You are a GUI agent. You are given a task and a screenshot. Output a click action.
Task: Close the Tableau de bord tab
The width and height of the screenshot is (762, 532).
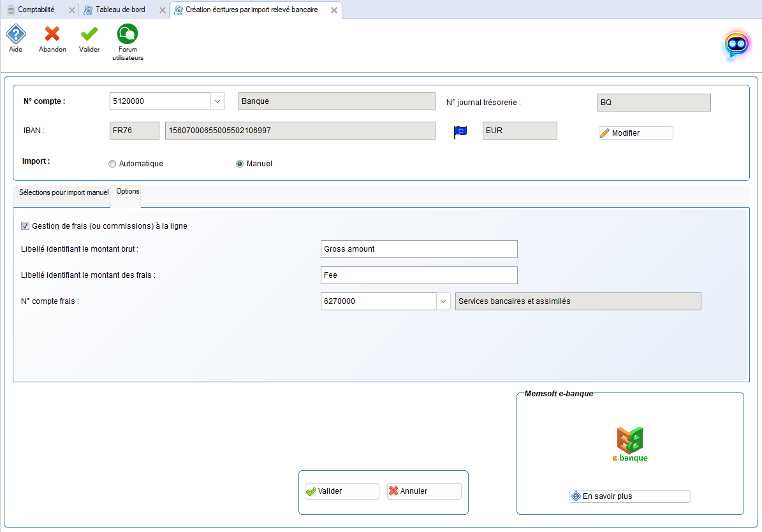pyautogui.click(x=162, y=10)
